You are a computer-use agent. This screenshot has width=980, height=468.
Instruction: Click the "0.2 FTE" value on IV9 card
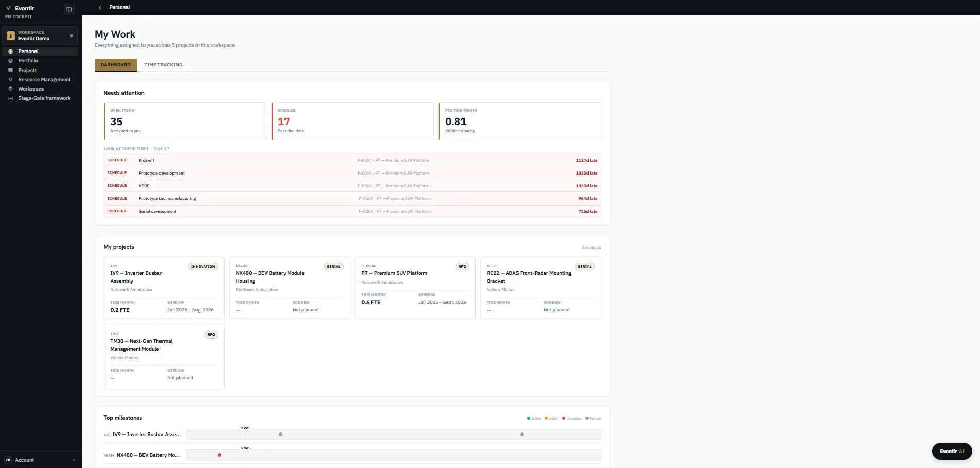[x=120, y=310]
